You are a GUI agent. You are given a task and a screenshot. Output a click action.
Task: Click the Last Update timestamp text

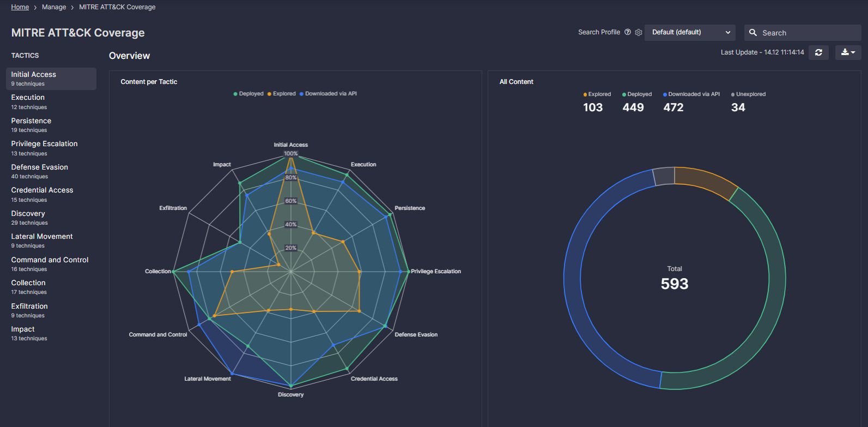coord(762,52)
